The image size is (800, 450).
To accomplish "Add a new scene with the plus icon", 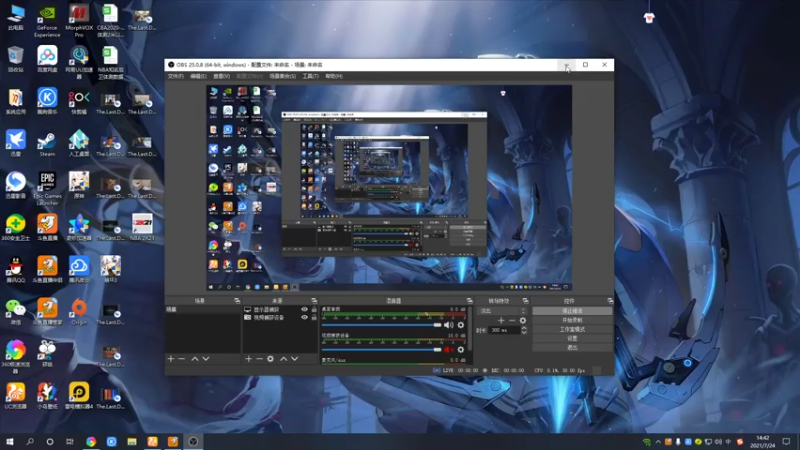I will (171, 359).
